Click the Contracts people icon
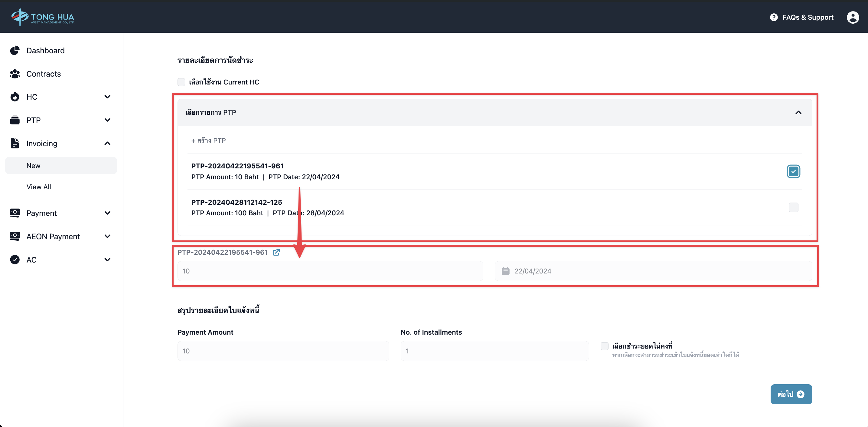Screen dimensions: 868x427 15,74
